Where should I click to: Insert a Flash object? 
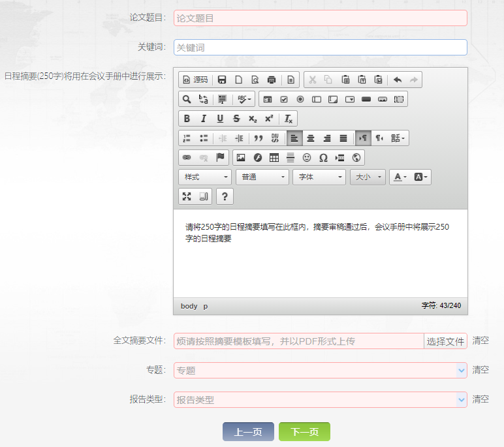click(257, 157)
